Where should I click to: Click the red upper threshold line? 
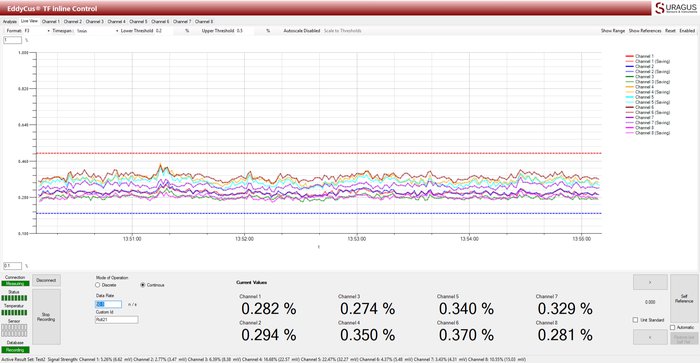point(319,154)
